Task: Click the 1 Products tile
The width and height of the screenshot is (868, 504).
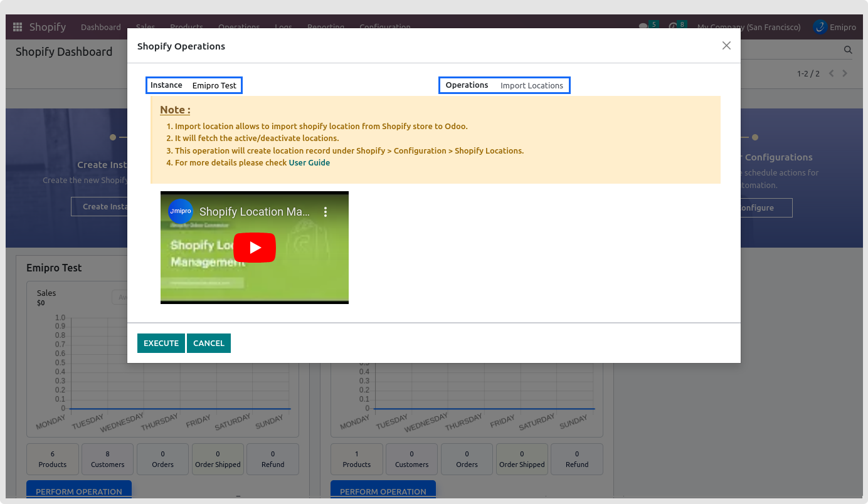Action: click(357, 459)
